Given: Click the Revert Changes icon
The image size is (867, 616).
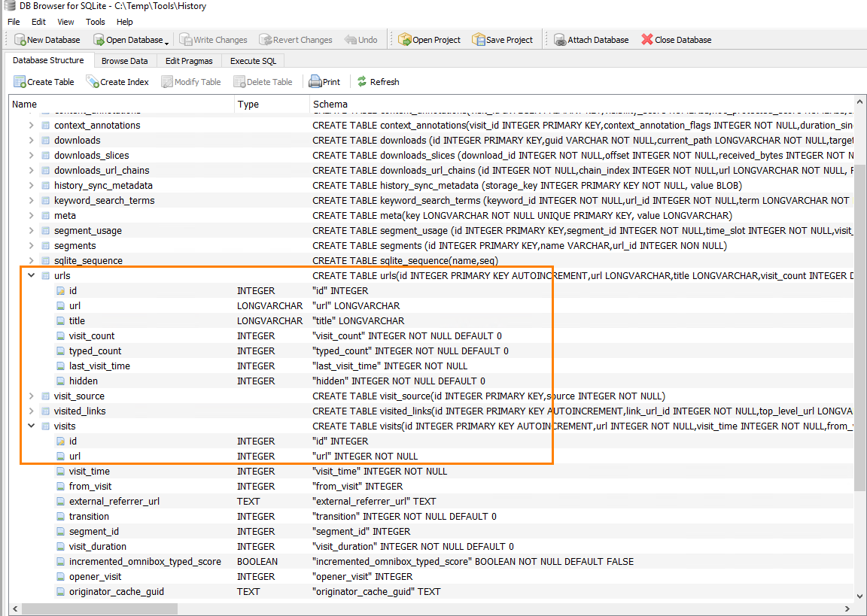Looking at the screenshot, I should (x=266, y=40).
